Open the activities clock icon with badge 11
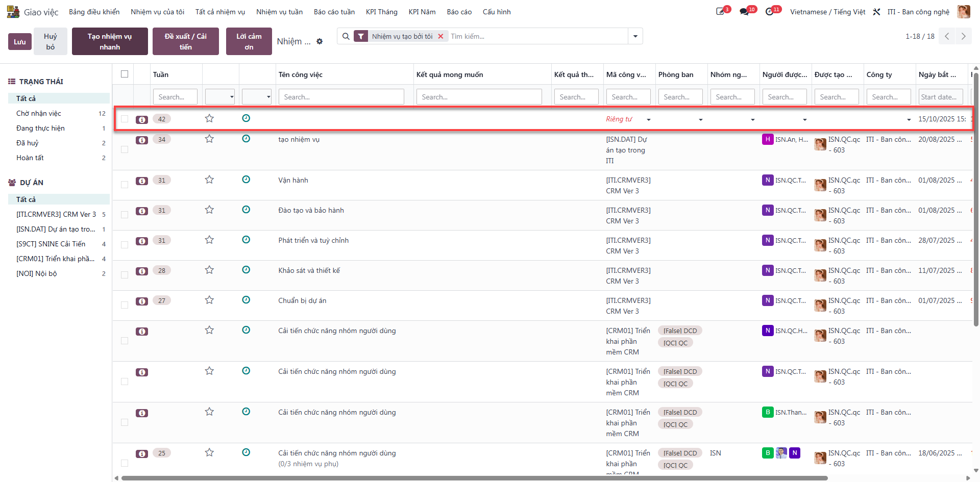Viewport: 980px width, 482px height. click(770, 12)
